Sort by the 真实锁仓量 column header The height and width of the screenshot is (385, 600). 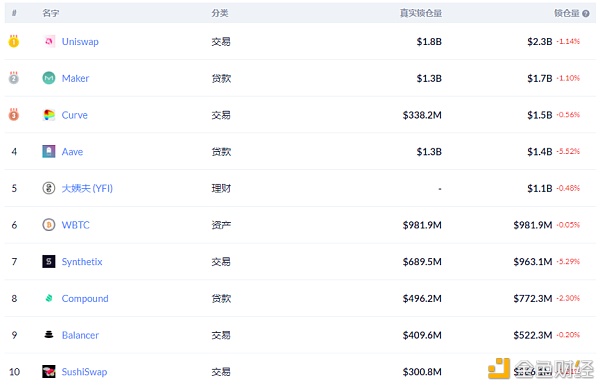pyautogui.click(x=421, y=13)
